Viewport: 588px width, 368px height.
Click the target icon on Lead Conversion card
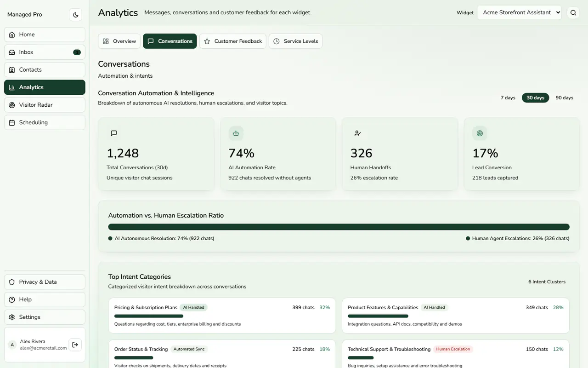(x=480, y=133)
